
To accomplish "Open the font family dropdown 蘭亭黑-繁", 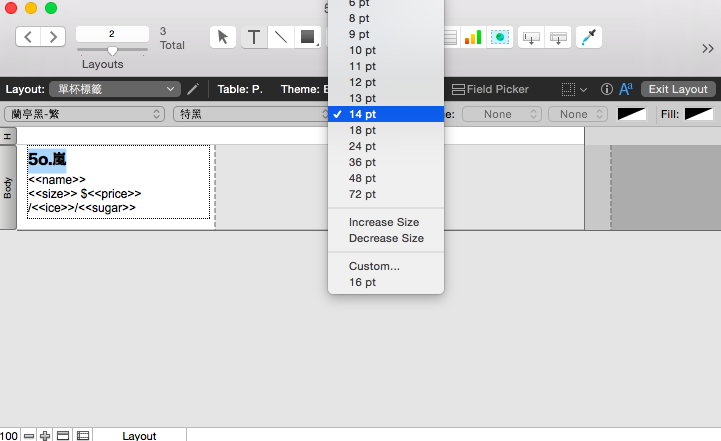I will [x=84, y=114].
